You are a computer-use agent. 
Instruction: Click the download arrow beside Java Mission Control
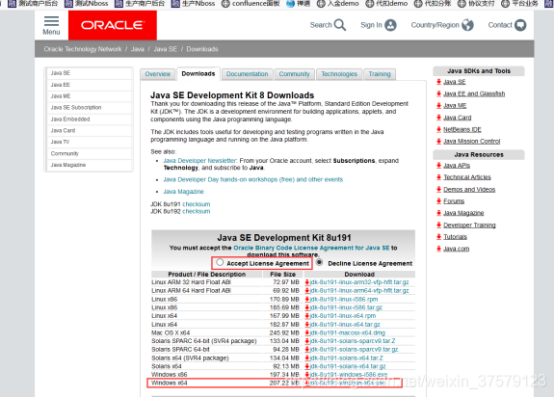439,141
